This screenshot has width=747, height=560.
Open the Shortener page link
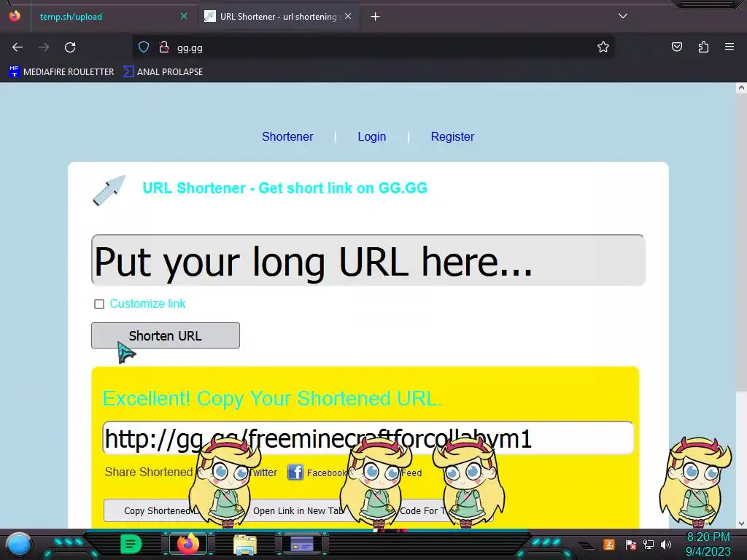pyautogui.click(x=287, y=136)
